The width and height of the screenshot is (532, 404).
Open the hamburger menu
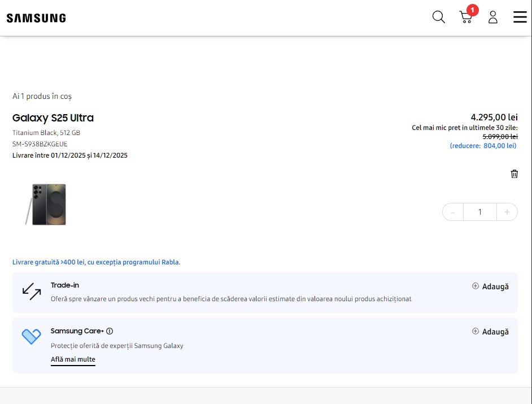click(520, 18)
